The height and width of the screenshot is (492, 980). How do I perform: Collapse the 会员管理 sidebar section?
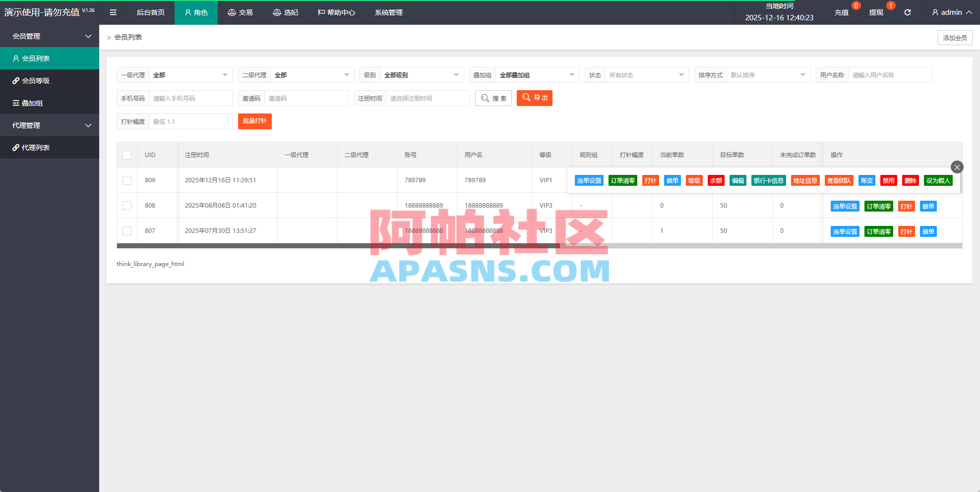click(50, 36)
